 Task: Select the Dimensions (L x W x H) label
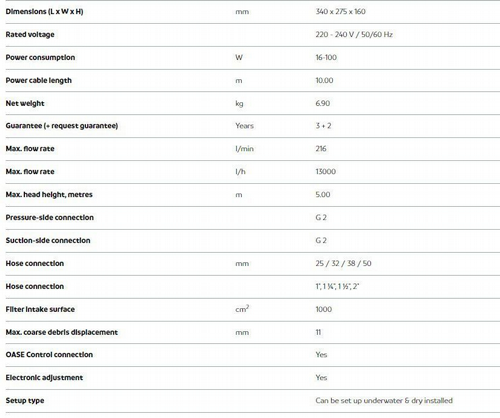click(x=44, y=12)
